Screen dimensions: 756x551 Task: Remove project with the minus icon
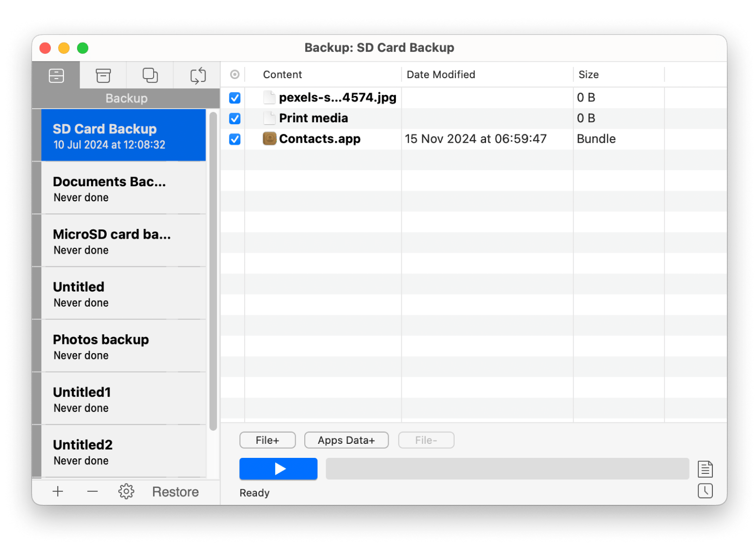point(93,491)
